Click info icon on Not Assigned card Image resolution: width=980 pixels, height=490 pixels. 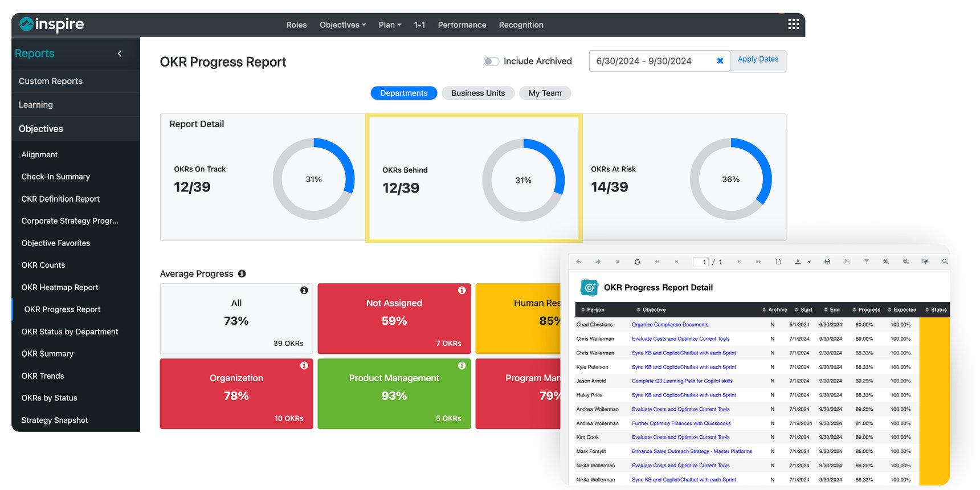tap(462, 291)
